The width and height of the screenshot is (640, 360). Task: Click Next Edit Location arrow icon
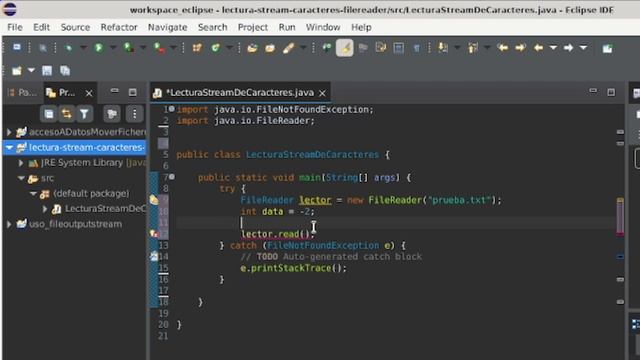[520, 48]
